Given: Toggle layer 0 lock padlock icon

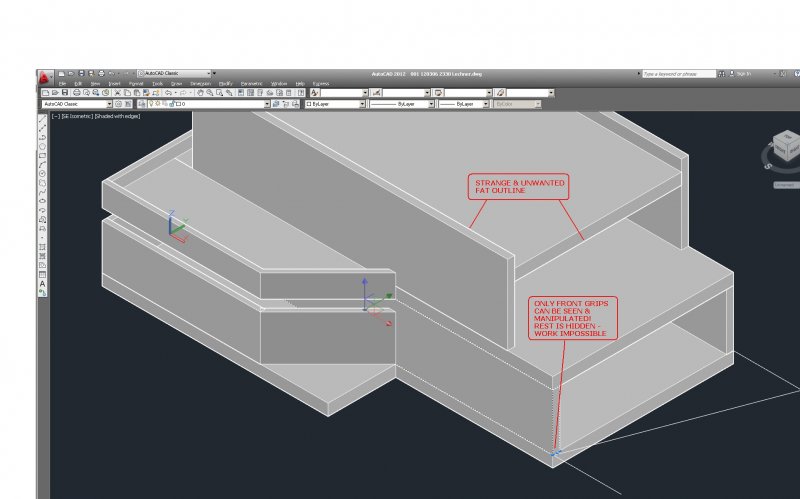Looking at the screenshot, I should (x=172, y=104).
